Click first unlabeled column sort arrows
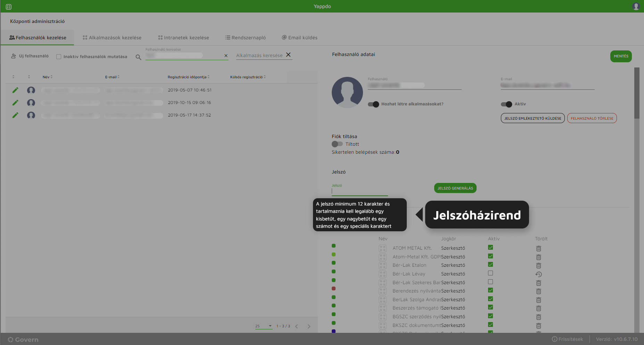 [14, 77]
